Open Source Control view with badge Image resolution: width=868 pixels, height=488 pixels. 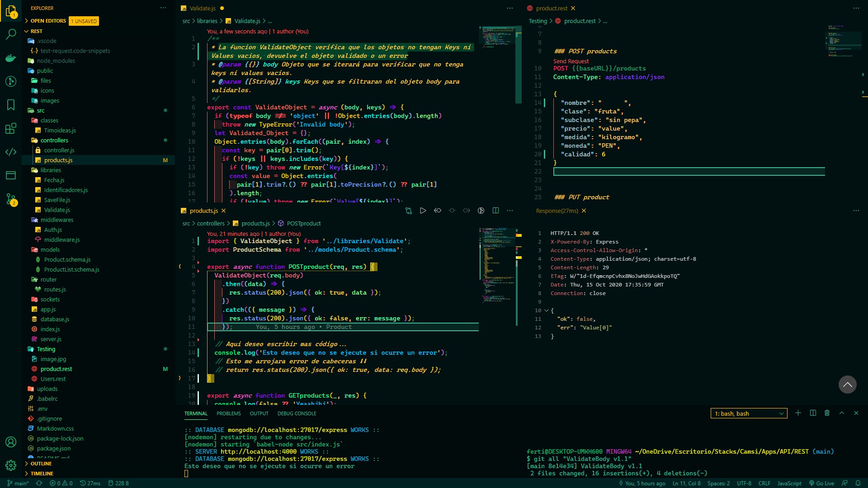click(x=11, y=199)
